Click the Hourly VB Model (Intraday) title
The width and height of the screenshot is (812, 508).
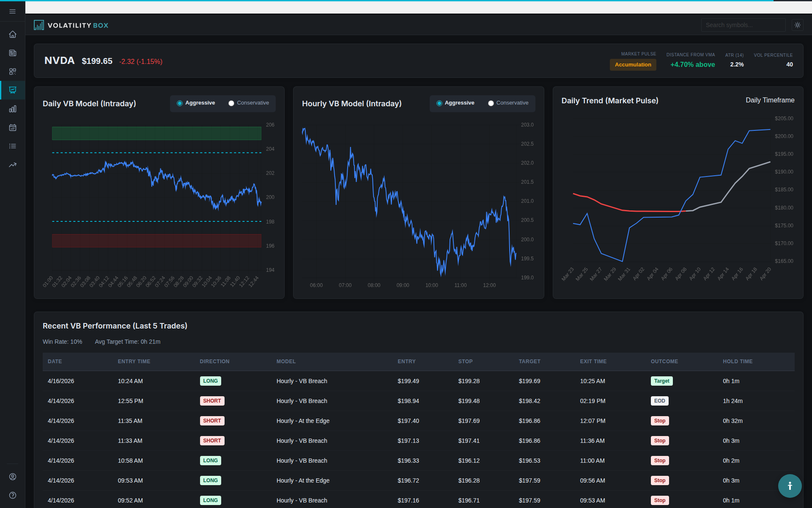(352, 104)
